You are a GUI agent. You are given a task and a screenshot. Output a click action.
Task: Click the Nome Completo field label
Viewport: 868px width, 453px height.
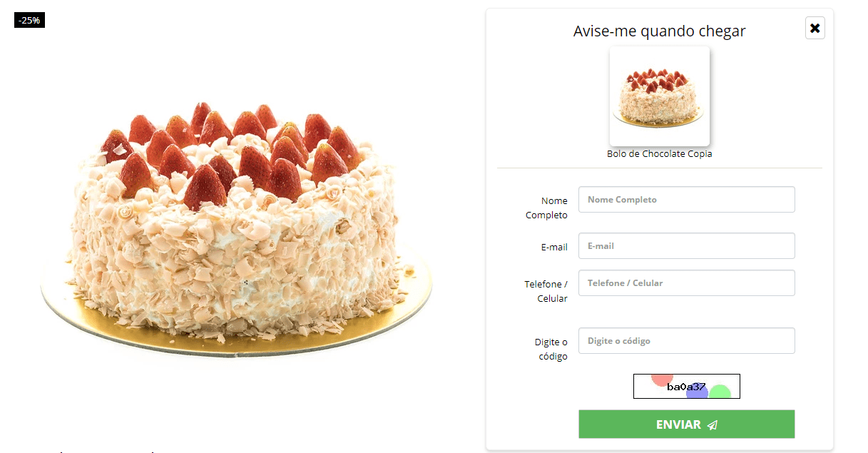[547, 208]
